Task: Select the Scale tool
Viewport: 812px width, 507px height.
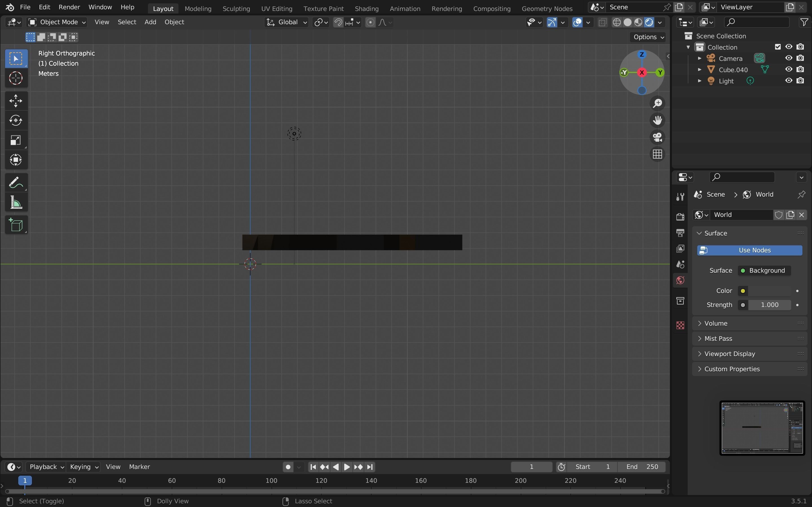Action: (16, 140)
